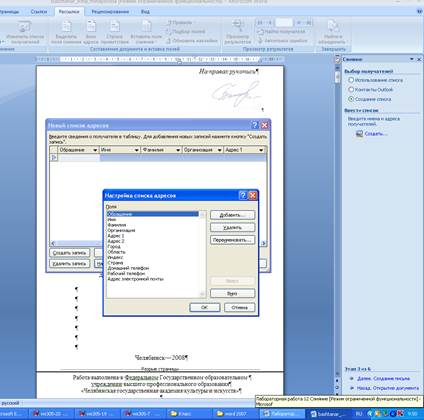Select the Обращение field in the list
Viewport: 424px width, 420px height.
pos(153,214)
